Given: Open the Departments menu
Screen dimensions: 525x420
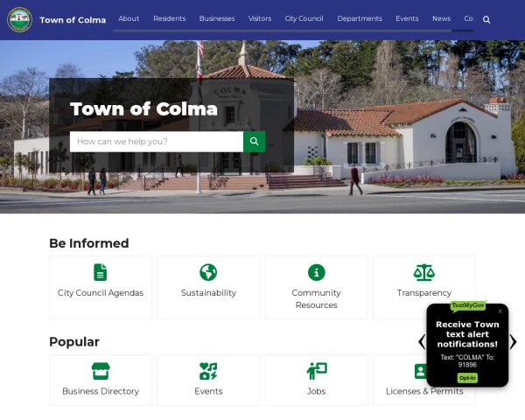Looking at the screenshot, I should pos(360,18).
